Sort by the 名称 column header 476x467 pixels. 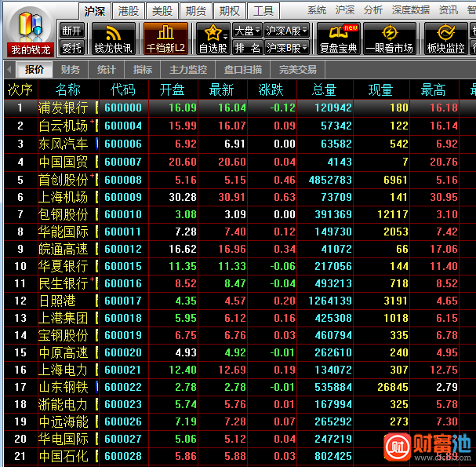pos(68,90)
